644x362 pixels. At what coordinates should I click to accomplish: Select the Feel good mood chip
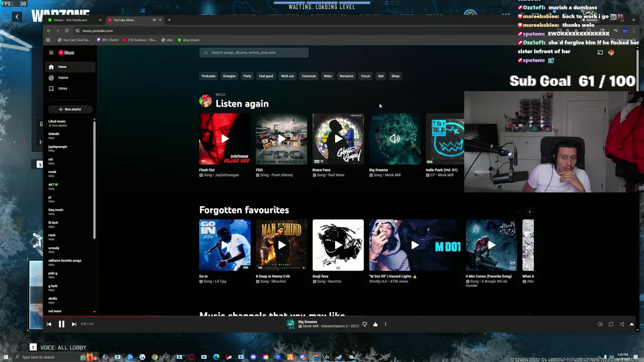click(266, 76)
